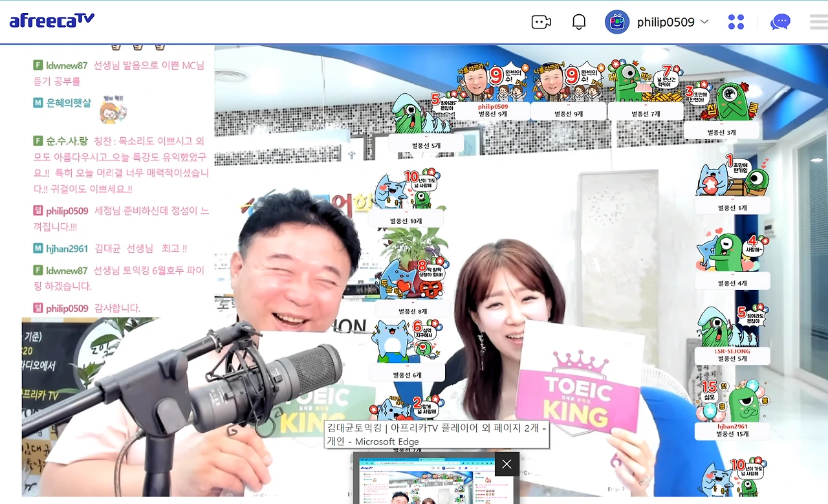Select the Edge window preview thumbnail
This screenshot has height=504, width=828.
(x=436, y=480)
